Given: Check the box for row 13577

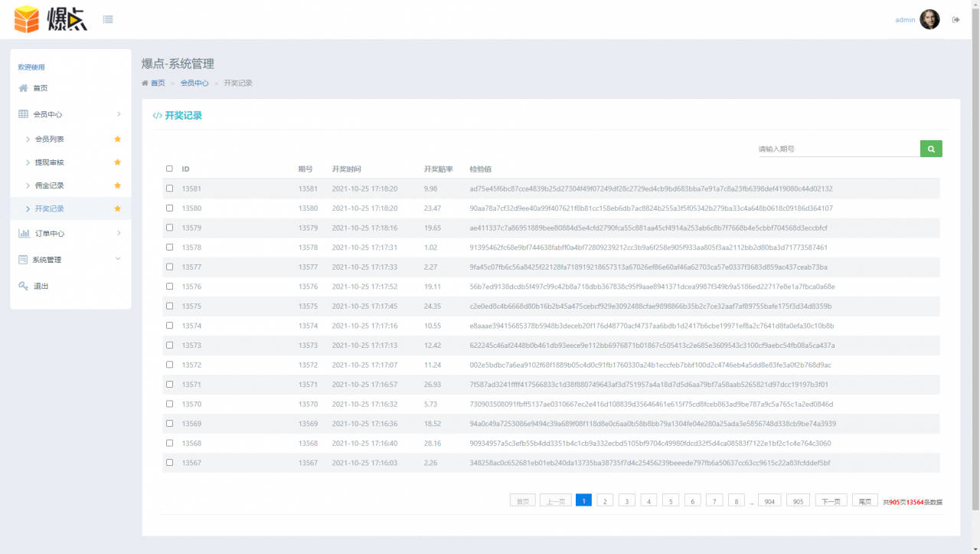Looking at the screenshot, I should pyautogui.click(x=169, y=267).
